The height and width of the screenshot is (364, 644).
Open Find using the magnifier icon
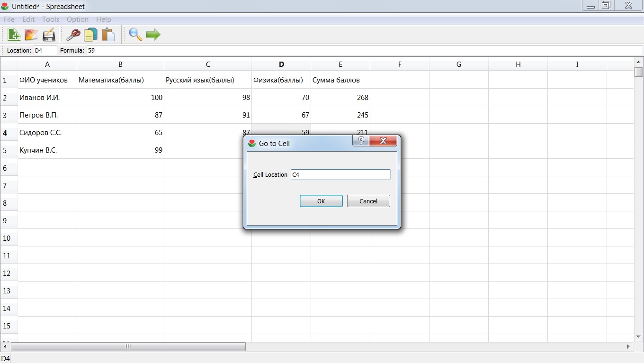click(135, 35)
